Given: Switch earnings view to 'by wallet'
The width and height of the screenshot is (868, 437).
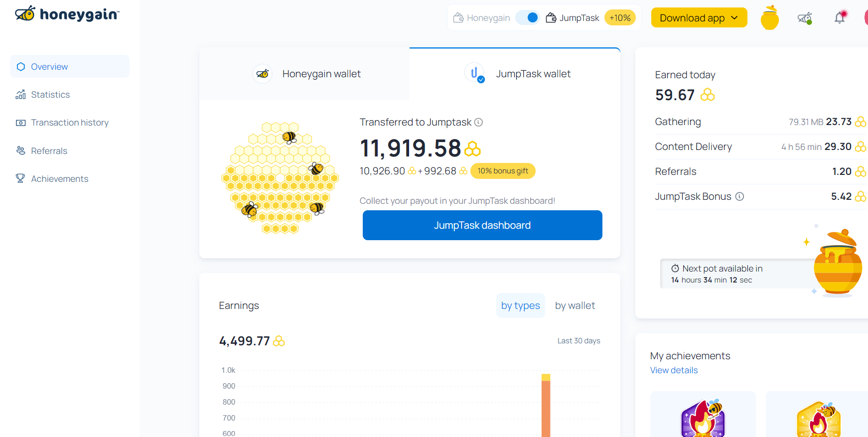Looking at the screenshot, I should pos(575,305).
